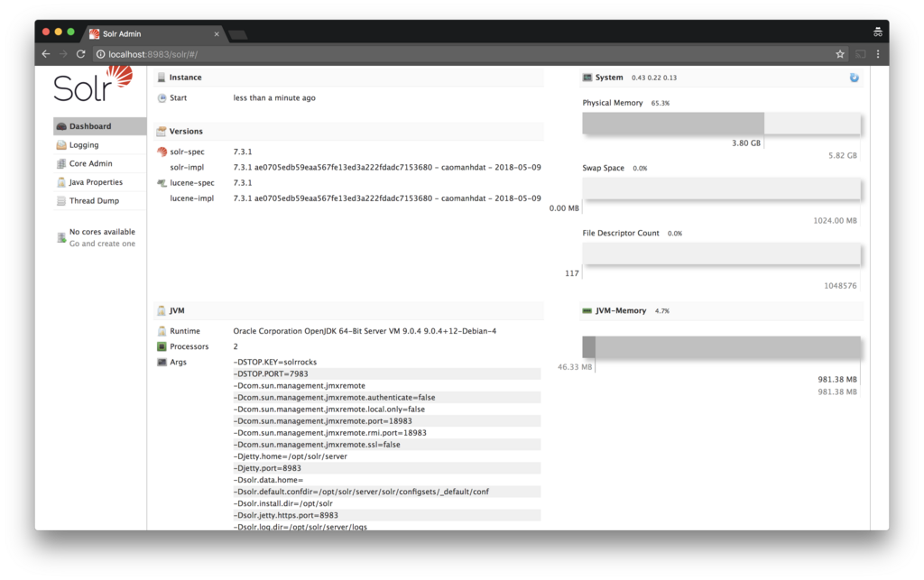Click the Thread Dump icon
Screen dimensions: 924x580
[61, 201]
